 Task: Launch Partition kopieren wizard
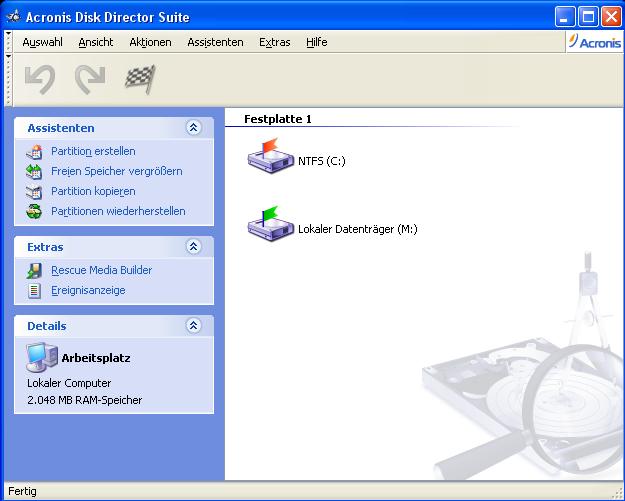(93, 191)
